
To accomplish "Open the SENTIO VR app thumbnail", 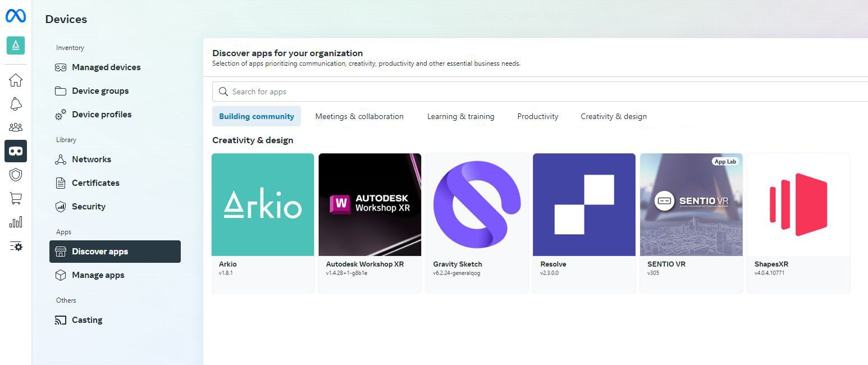I will tap(691, 205).
